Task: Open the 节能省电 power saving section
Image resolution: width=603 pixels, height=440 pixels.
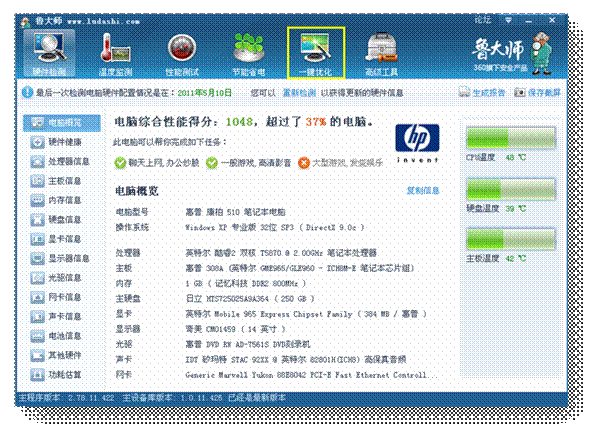Action: tap(249, 54)
